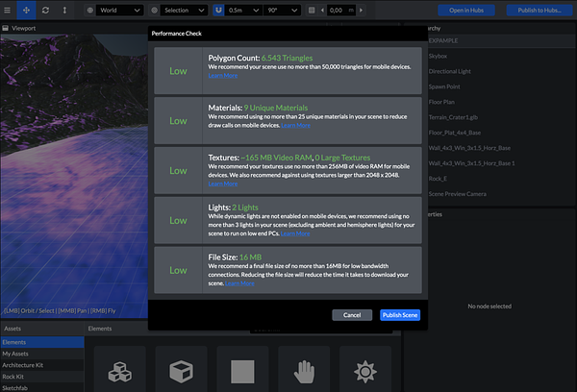Select the Scale tool

[x=64, y=10]
